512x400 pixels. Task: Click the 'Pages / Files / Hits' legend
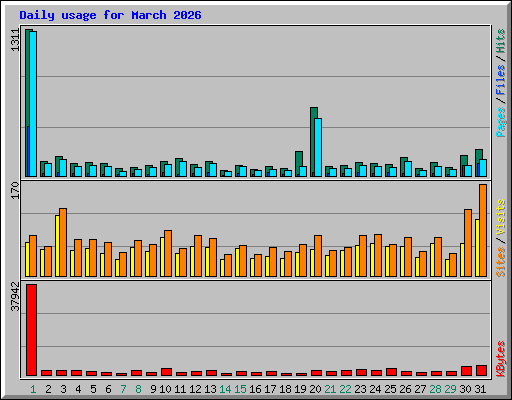(500, 83)
